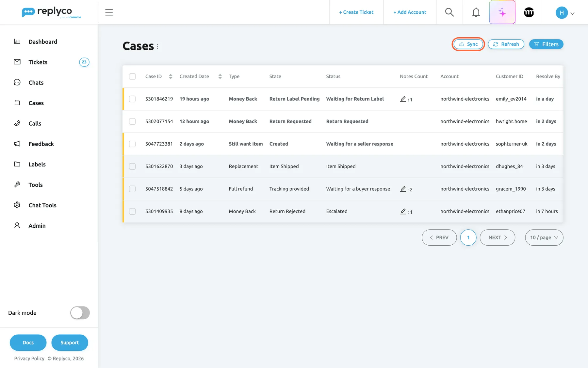The height and width of the screenshot is (368, 588).
Task: Open notes pencil icon for case 5301846219
Action: (x=403, y=99)
